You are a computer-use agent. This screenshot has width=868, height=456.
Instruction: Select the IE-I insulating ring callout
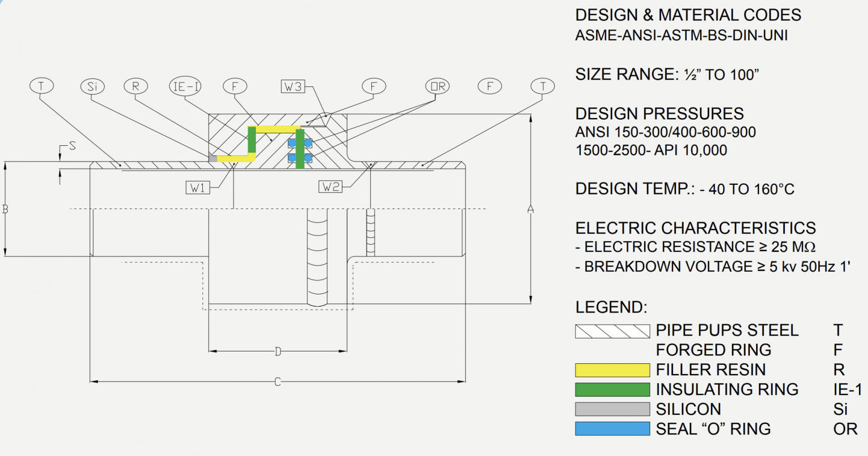(185, 86)
